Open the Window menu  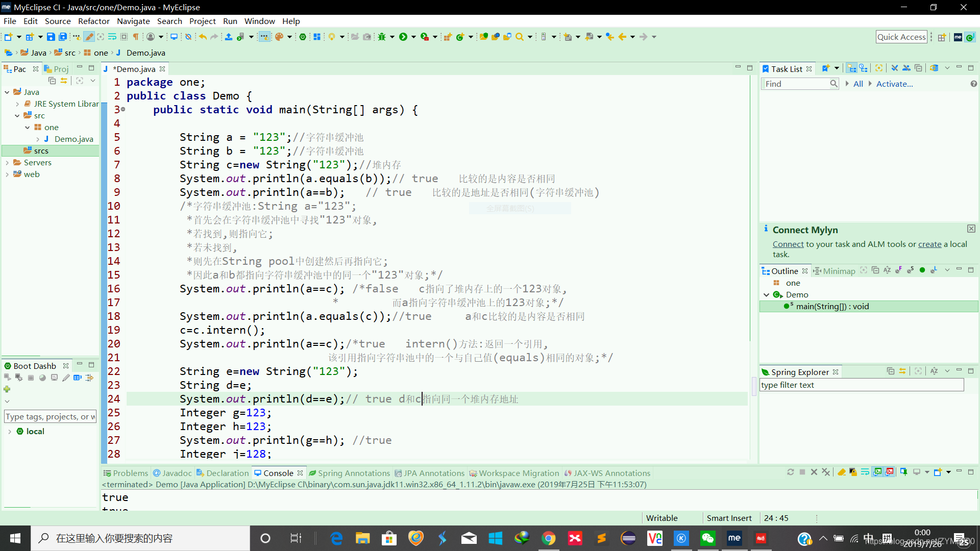[x=259, y=21]
